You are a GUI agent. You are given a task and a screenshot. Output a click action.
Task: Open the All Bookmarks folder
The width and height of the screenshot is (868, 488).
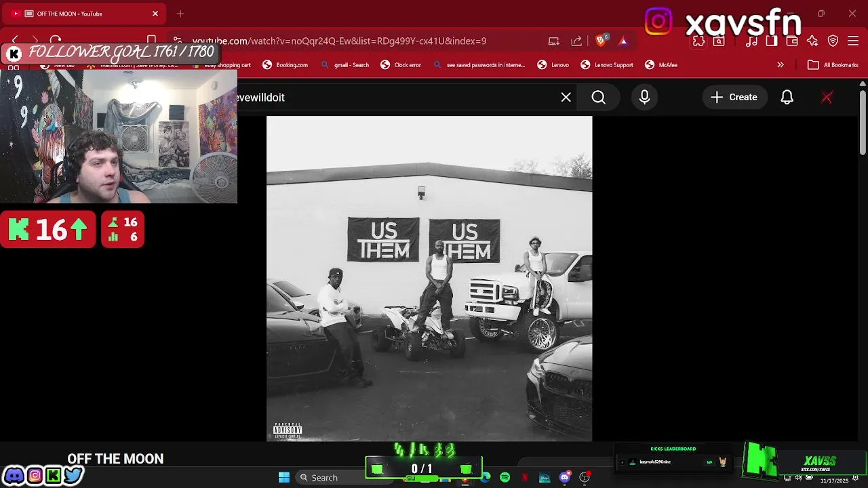[x=833, y=65]
